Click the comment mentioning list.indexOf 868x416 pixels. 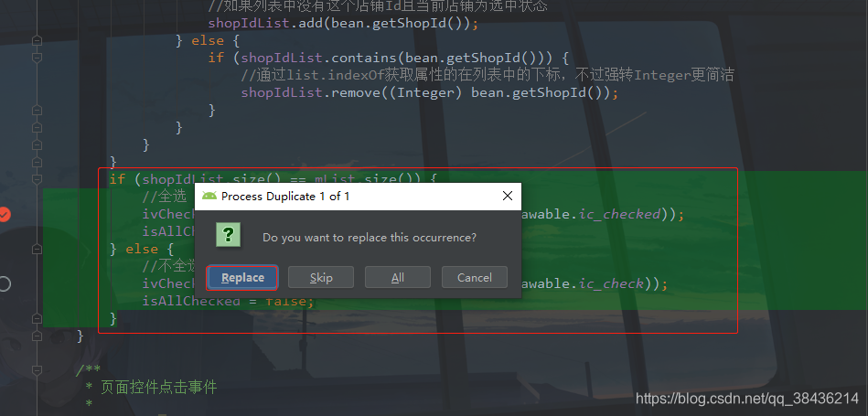point(488,75)
